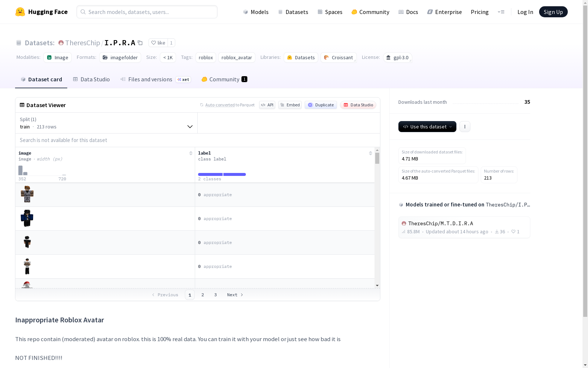This screenshot has width=588, height=368.
Task: Go to page 3 of viewer
Action: [x=215, y=295]
